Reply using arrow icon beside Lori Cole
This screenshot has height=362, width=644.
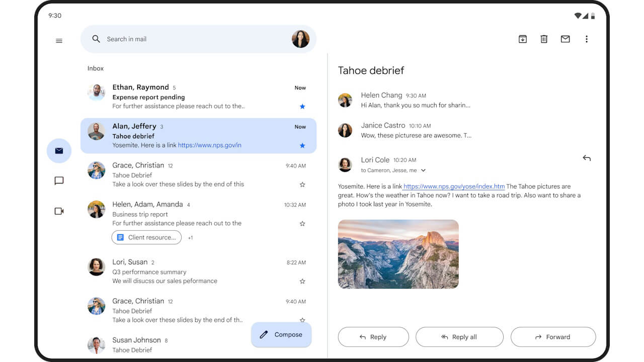[x=587, y=158]
